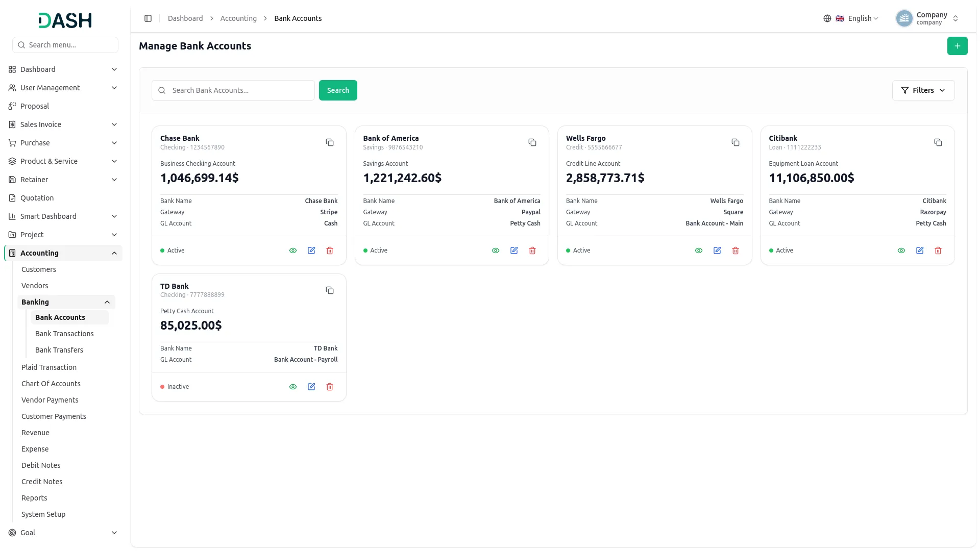This screenshot has height=551, width=980.
Task: Collapse the Banking submenu
Action: point(66,302)
